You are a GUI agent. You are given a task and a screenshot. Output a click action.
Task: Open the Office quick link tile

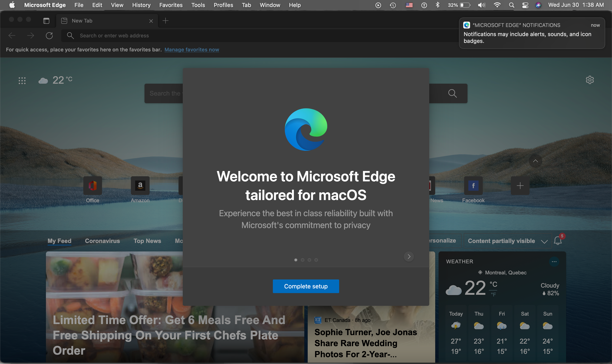pyautogui.click(x=92, y=186)
